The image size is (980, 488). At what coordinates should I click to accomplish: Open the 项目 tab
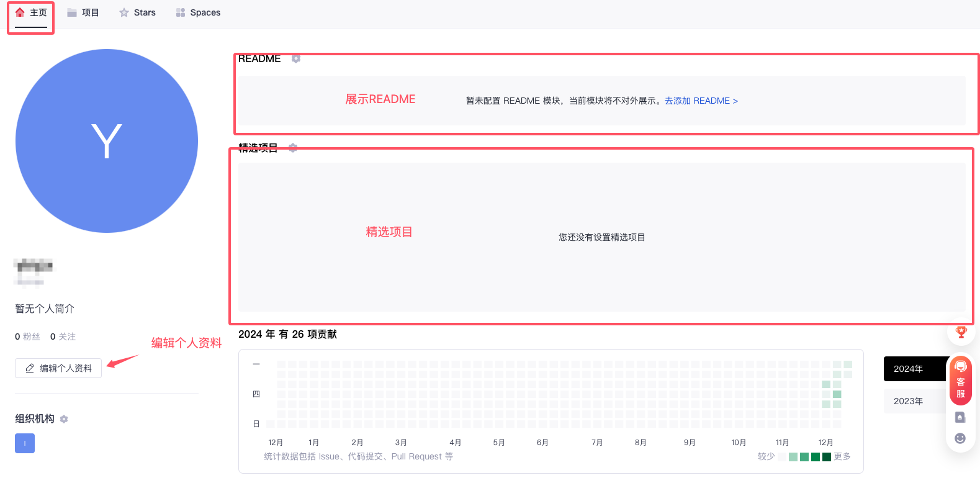coord(83,12)
